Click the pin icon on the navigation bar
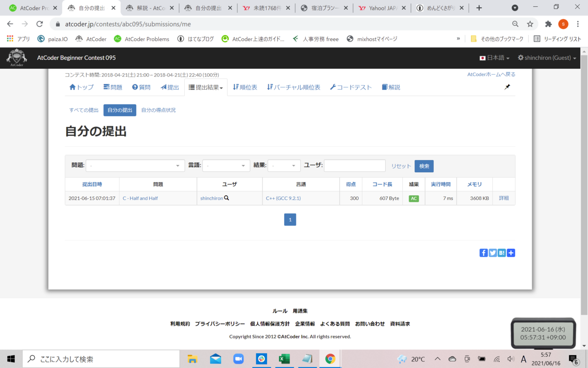The image size is (588, 368). point(507,86)
